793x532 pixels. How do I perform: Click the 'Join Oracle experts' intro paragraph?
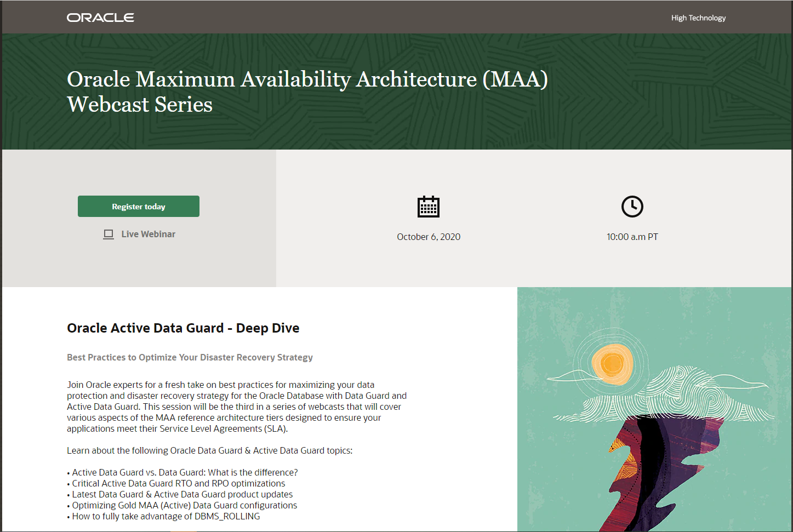(x=237, y=407)
